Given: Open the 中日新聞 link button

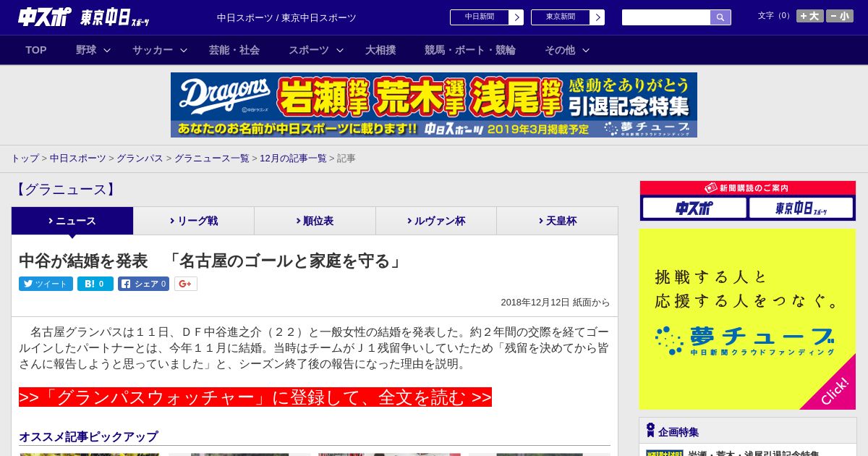Looking at the screenshot, I should (x=480, y=17).
